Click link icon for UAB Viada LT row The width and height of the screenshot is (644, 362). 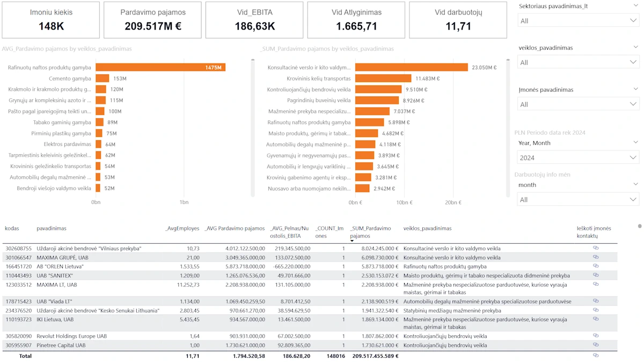click(x=595, y=301)
